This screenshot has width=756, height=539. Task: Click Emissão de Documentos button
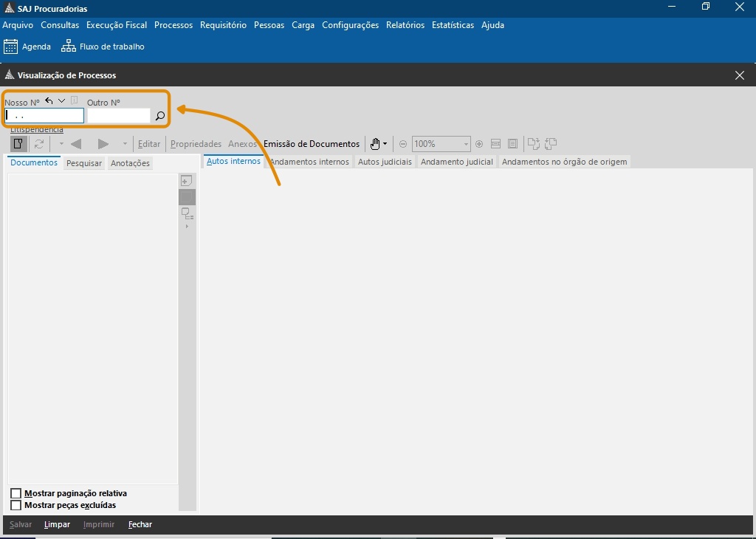312,144
